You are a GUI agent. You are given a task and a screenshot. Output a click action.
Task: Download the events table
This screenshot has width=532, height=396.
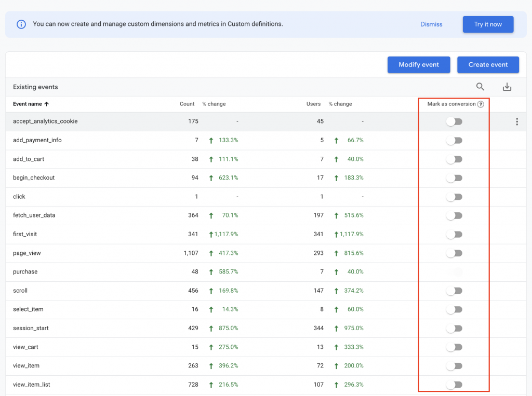point(507,87)
